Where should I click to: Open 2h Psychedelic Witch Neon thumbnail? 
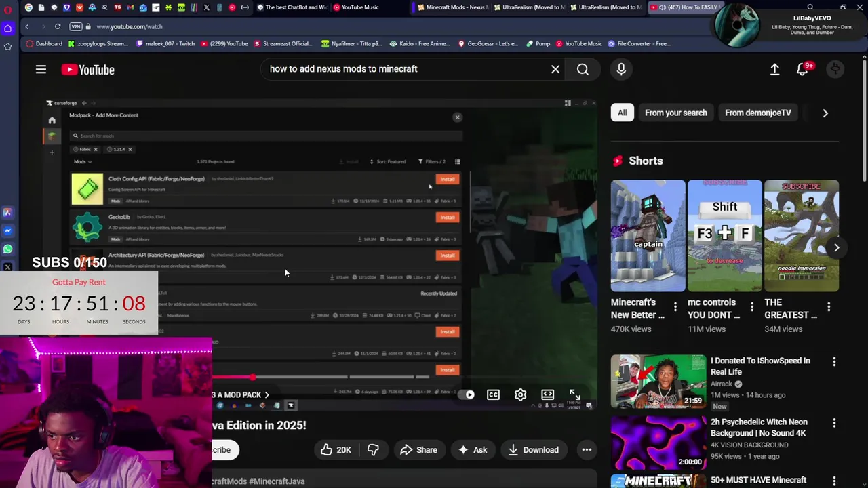tap(658, 443)
